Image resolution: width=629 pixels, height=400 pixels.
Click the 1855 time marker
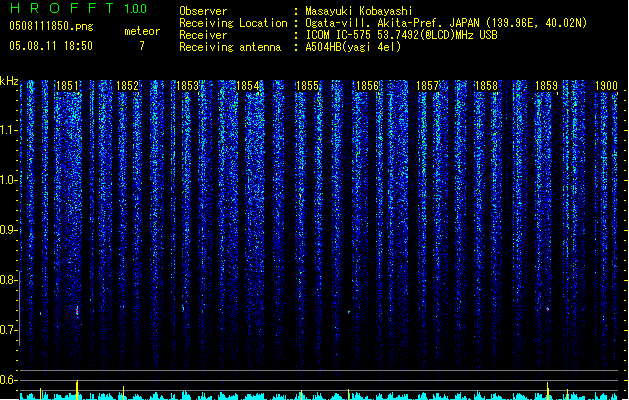click(307, 86)
